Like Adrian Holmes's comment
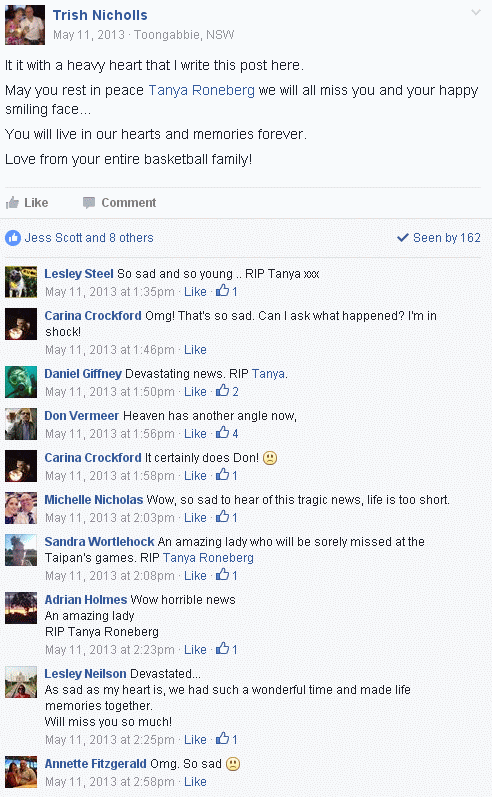Image resolution: width=492 pixels, height=797 pixels. point(195,650)
